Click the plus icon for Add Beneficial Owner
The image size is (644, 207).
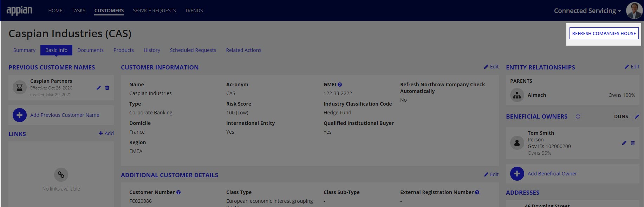click(x=517, y=174)
